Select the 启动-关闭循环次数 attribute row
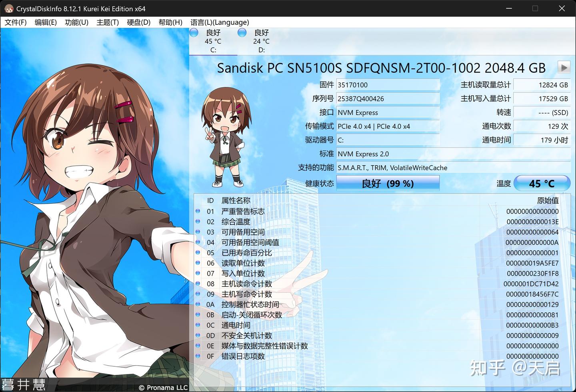The width and height of the screenshot is (576, 392). (378, 315)
